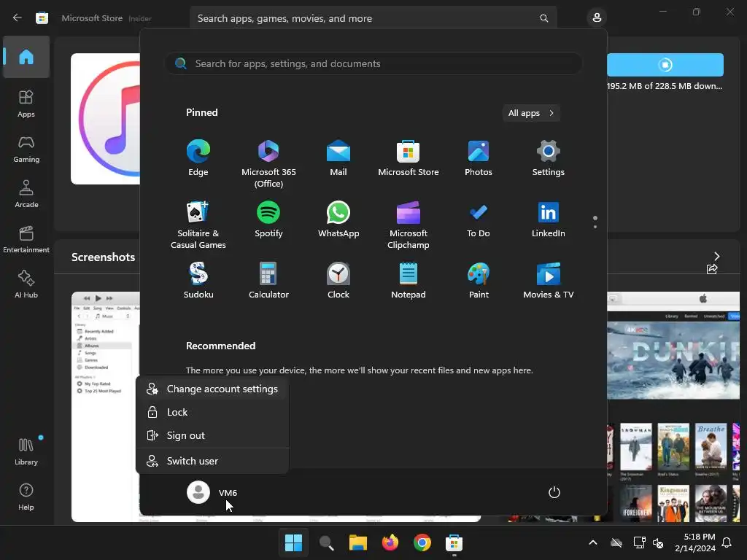747x560 pixels.
Task: Switch to Store Home tab
Action: [26, 57]
